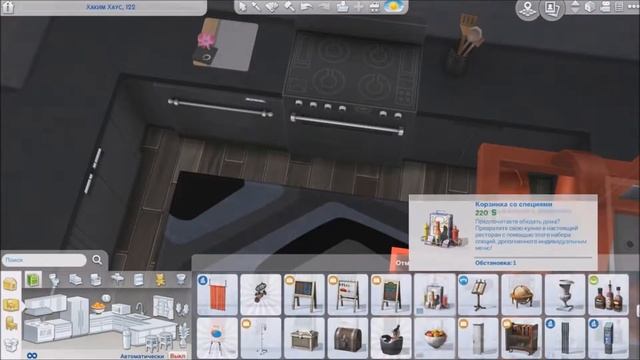Pick the white activity easel thumbnail
The width and height of the screenshot is (640, 360).
click(348, 295)
